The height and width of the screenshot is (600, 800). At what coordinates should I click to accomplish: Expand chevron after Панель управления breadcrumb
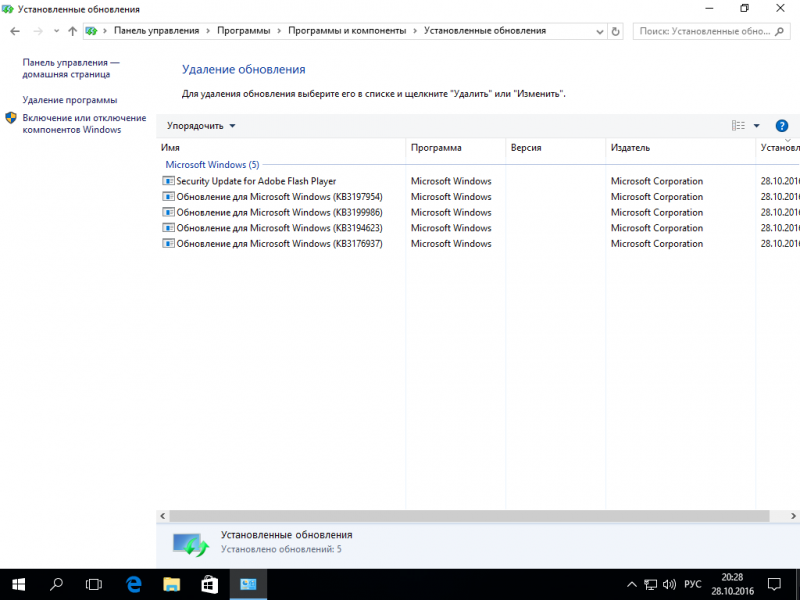pos(208,31)
